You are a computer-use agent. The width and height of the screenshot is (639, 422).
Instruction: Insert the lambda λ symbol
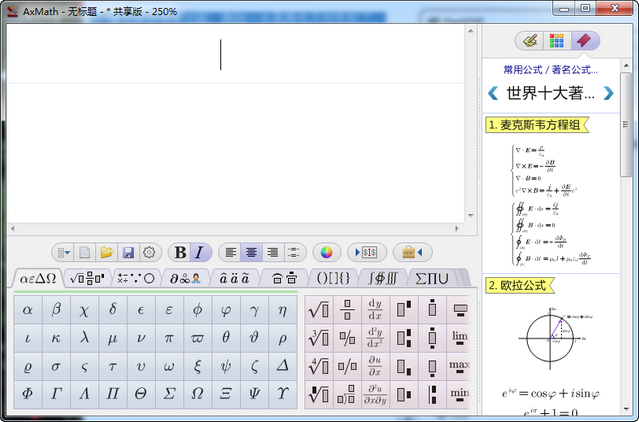pos(84,338)
